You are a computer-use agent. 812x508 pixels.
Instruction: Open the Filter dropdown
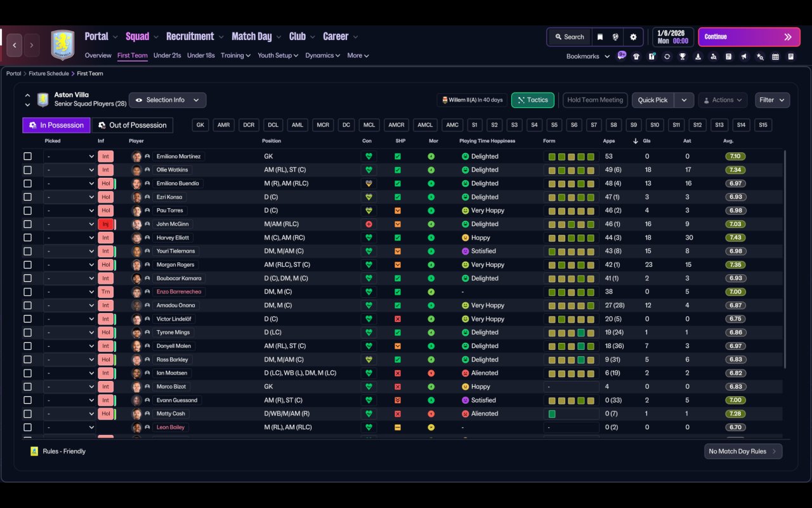coord(772,100)
